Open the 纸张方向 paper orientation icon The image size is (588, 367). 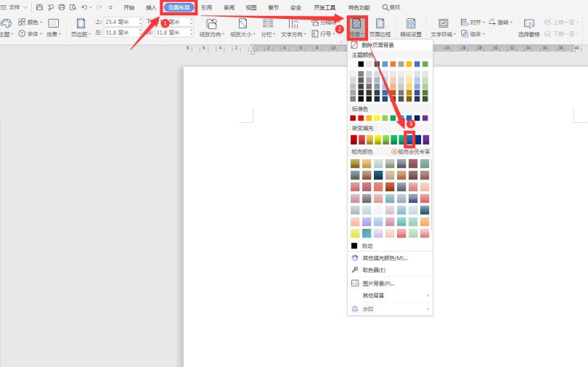click(x=212, y=28)
